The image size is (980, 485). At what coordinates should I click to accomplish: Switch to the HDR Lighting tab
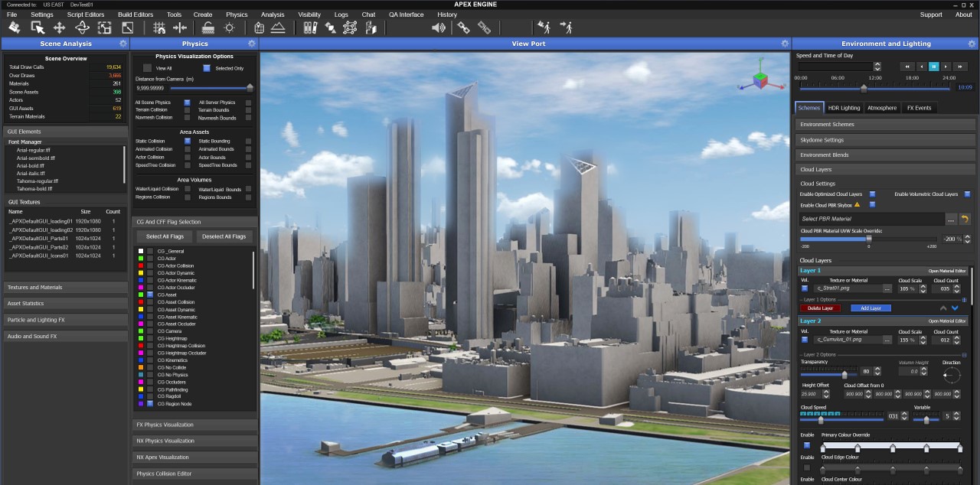click(844, 108)
